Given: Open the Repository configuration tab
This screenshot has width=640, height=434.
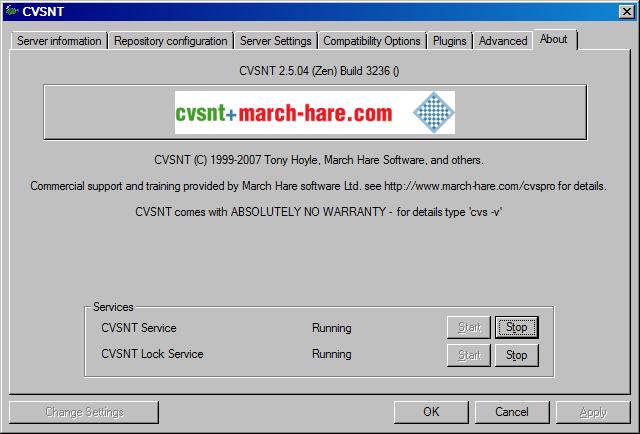Looking at the screenshot, I should [170, 41].
